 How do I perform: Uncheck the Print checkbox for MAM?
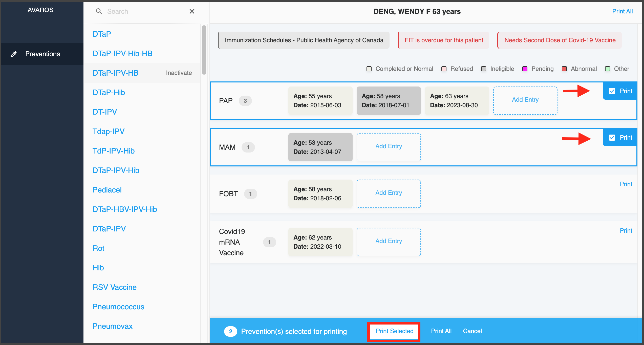pos(612,138)
